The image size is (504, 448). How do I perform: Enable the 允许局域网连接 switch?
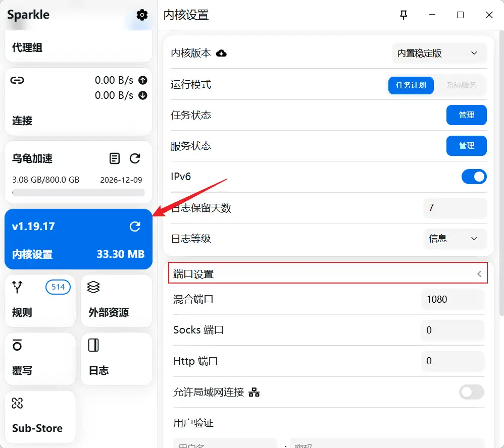471,392
